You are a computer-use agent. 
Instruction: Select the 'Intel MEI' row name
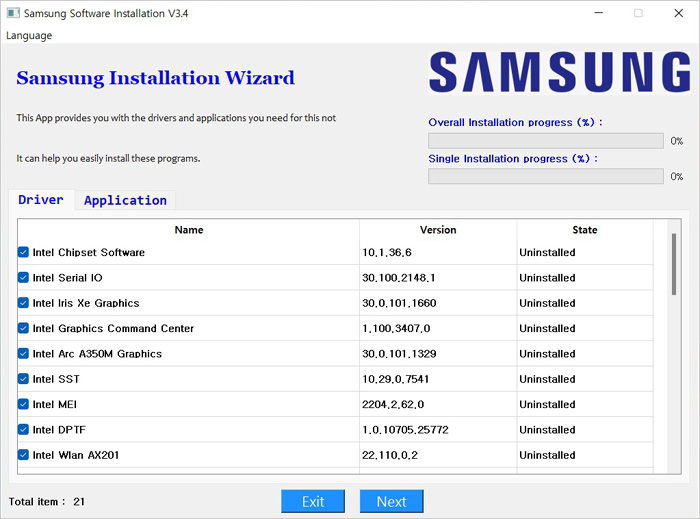pos(54,405)
